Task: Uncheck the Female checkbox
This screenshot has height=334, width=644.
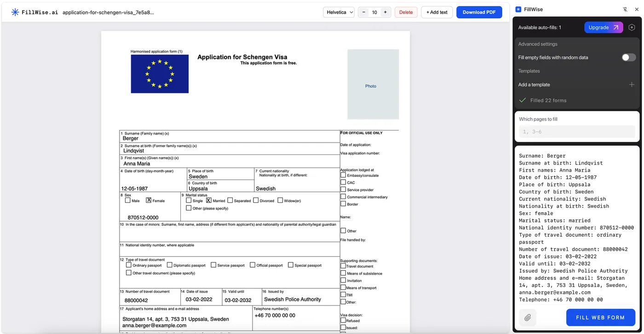Action: pos(149,200)
